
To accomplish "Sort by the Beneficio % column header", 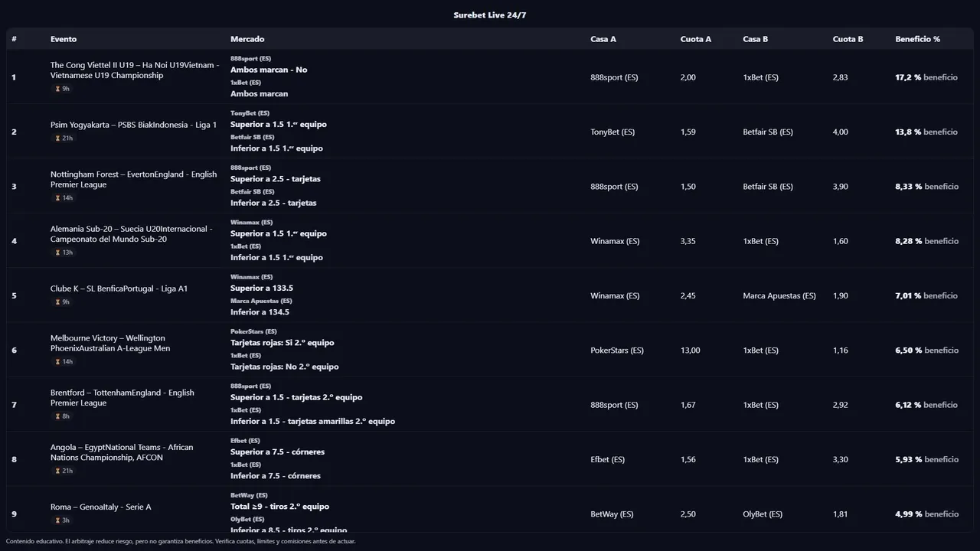I will click(x=917, y=39).
